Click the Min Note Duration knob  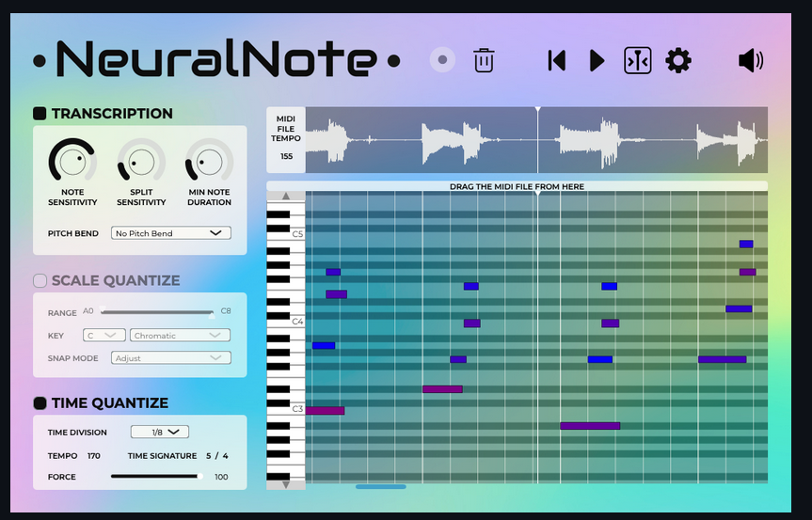209,161
